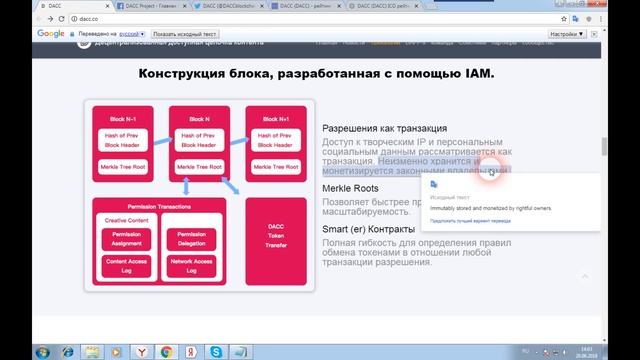Screen dimensions: 640x360
Task: Launch Internet Explorer from the taskbar
Action: tap(67, 352)
